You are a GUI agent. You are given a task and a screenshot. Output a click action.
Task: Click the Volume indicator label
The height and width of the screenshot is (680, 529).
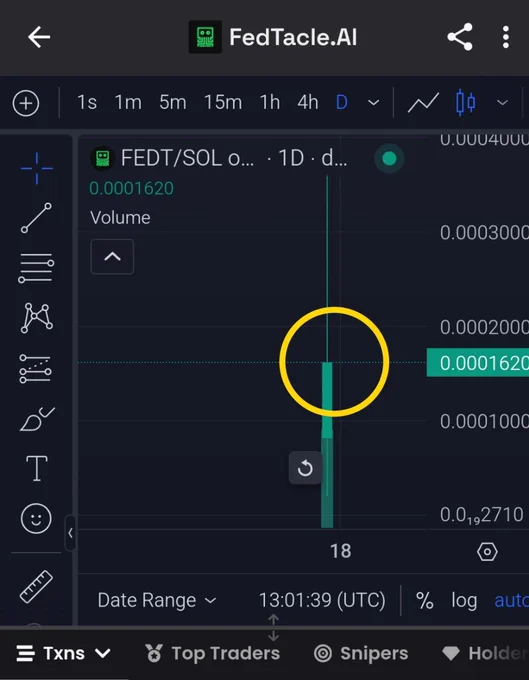[120, 218]
